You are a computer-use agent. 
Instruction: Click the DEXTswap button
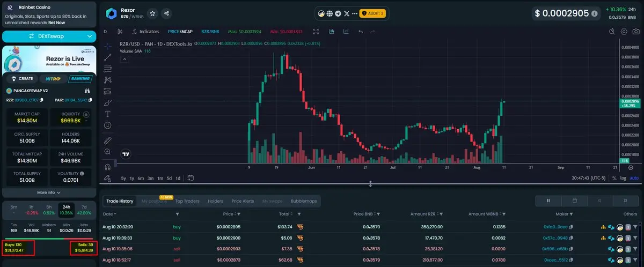tap(48, 36)
